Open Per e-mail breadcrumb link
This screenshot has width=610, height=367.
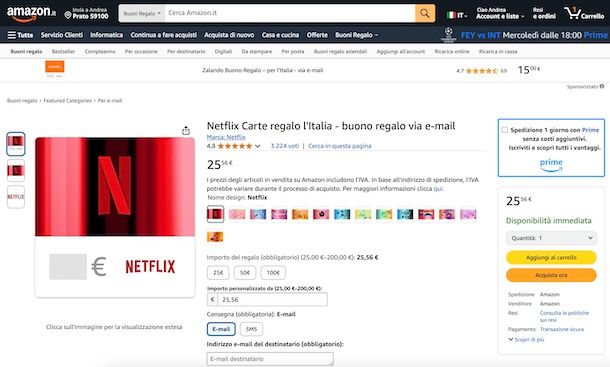click(110, 101)
